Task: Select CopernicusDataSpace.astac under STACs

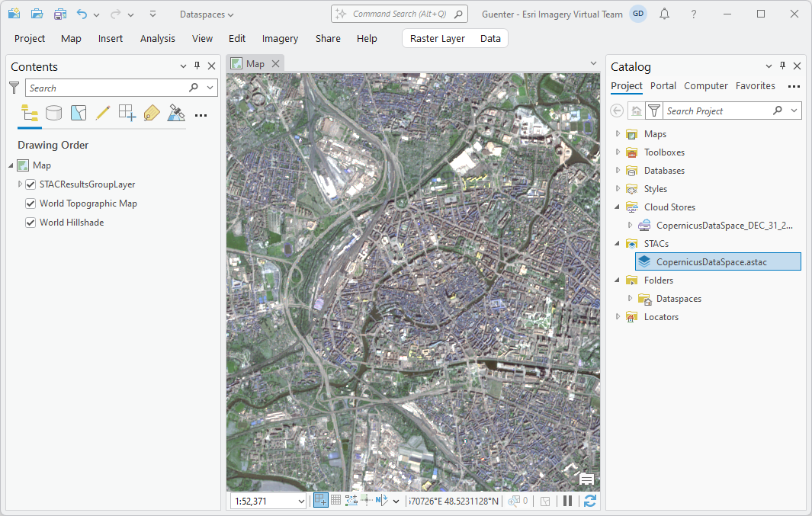Action: click(x=717, y=261)
